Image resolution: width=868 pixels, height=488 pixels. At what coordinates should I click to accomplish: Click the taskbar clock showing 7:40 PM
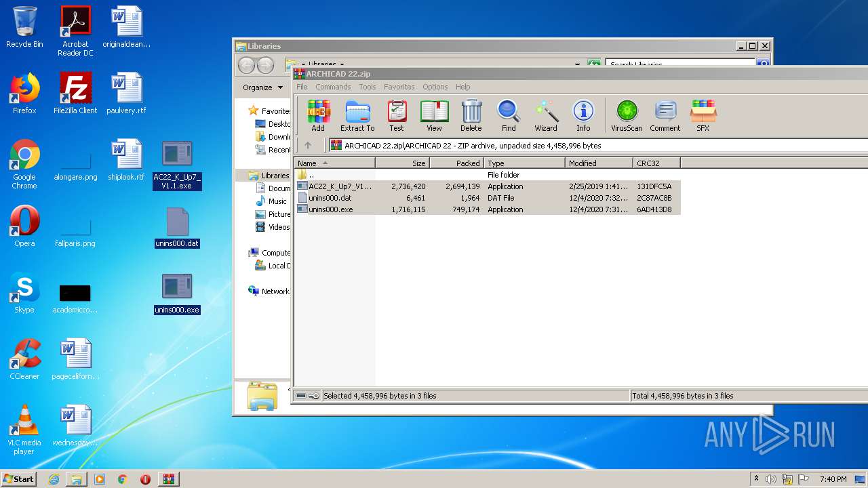tap(833, 479)
